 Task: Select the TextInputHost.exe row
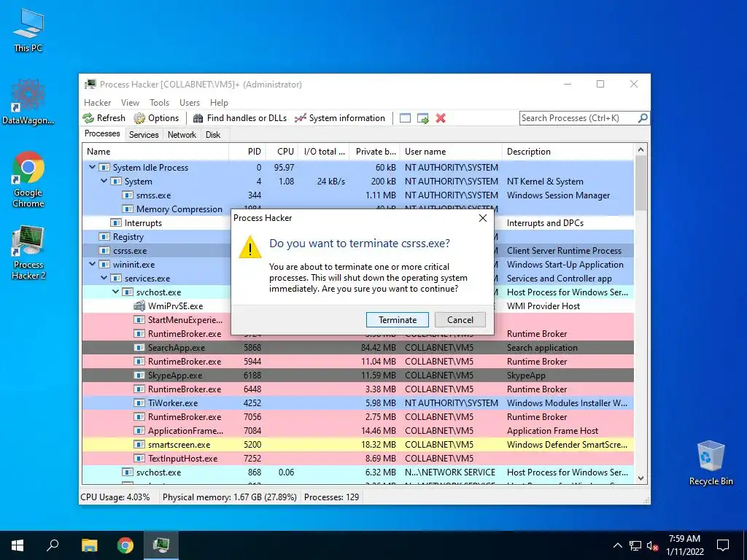click(357, 458)
